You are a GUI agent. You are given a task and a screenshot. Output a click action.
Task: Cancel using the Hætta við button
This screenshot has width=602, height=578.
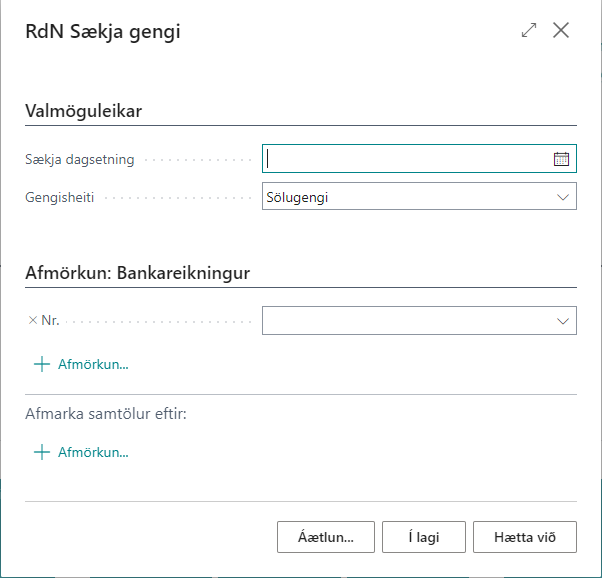pyautogui.click(x=525, y=537)
